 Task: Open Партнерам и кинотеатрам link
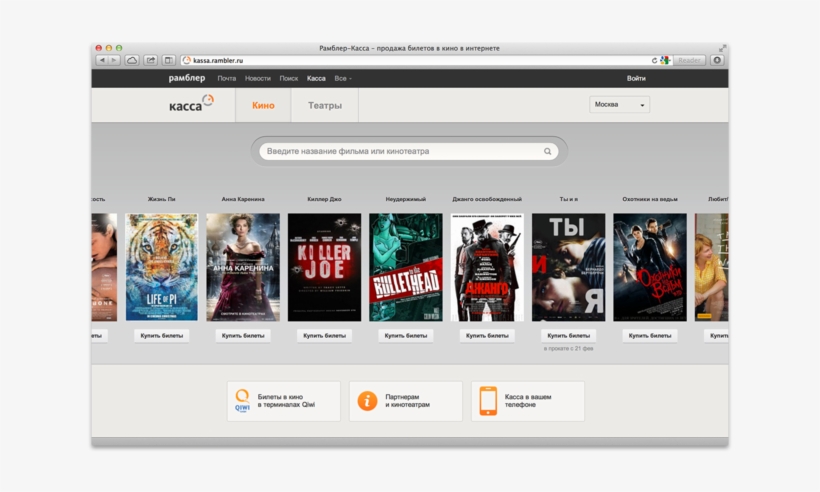tap(406, 401)
